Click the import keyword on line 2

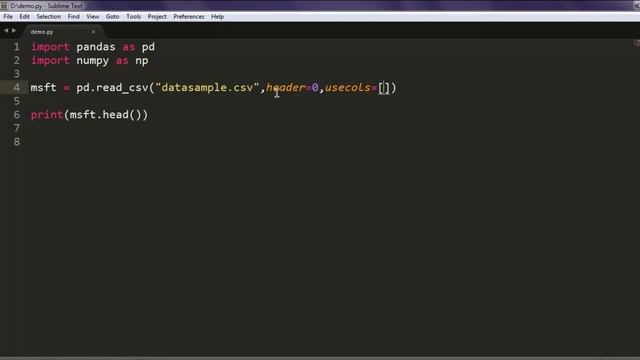tap(50, 61)
